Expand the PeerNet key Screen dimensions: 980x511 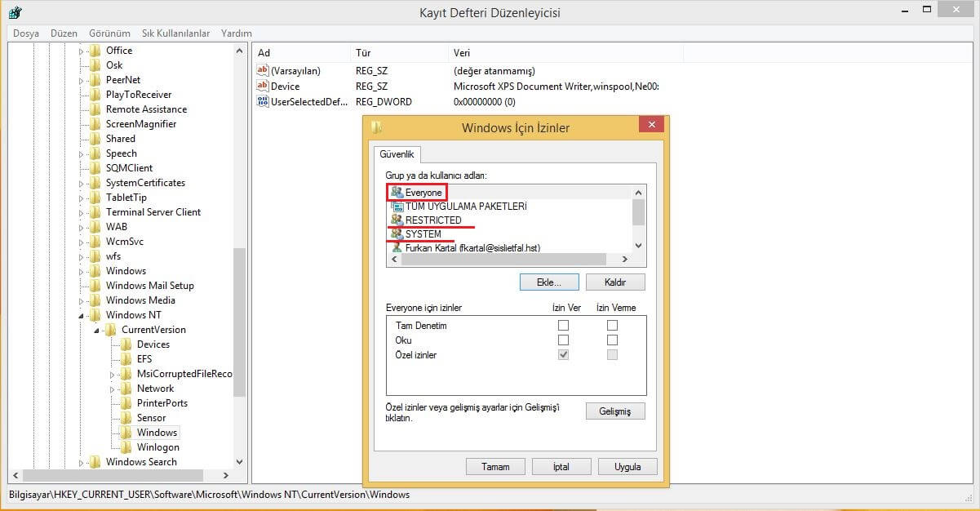(x=82, y=80)
